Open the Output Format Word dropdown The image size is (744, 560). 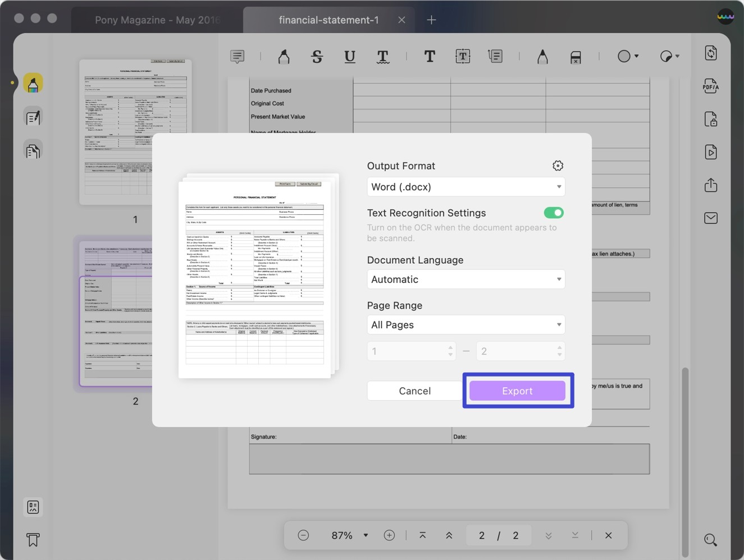click(466, 187)
